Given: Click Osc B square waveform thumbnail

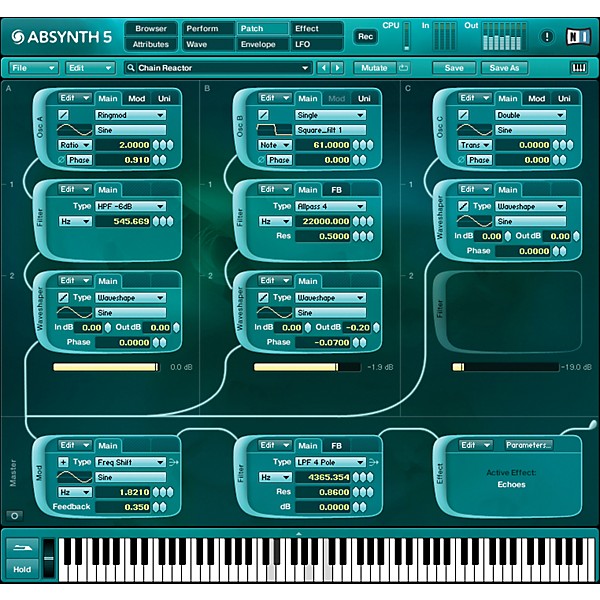Looking at the screenshot, I should pyautogui.click(x=275, y=130).
